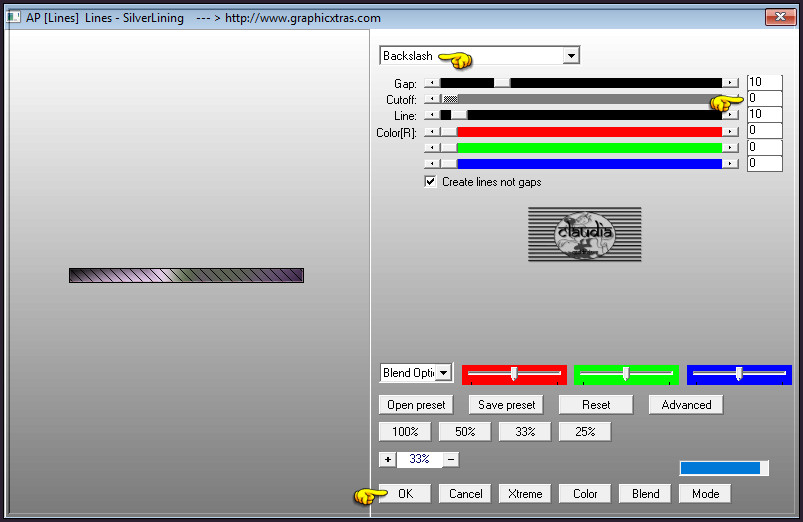Viewport: 803px width, 522px height.
Task: Open the Advanced settings button
Action: click(686, 405)
